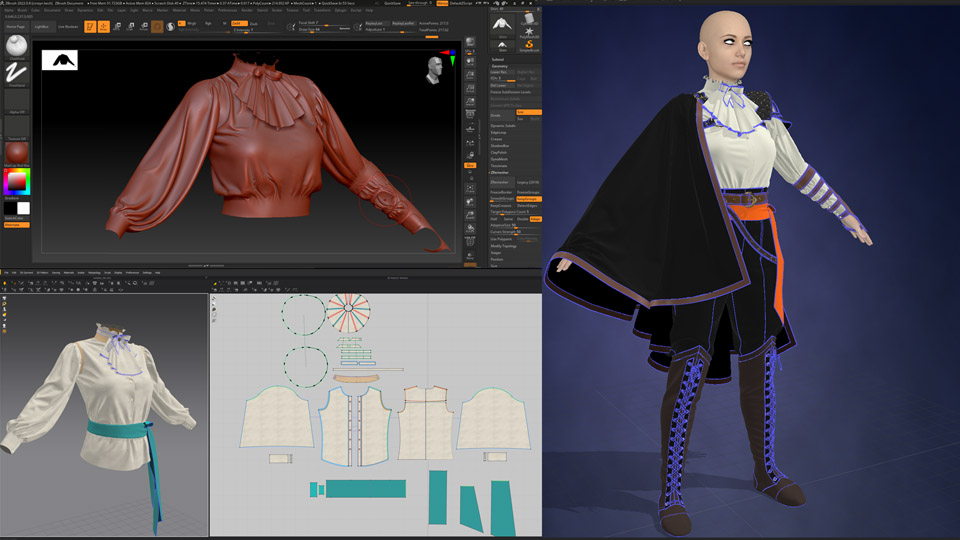
Task: Expand the Geometry section
Action: click(x=500, y=65)
